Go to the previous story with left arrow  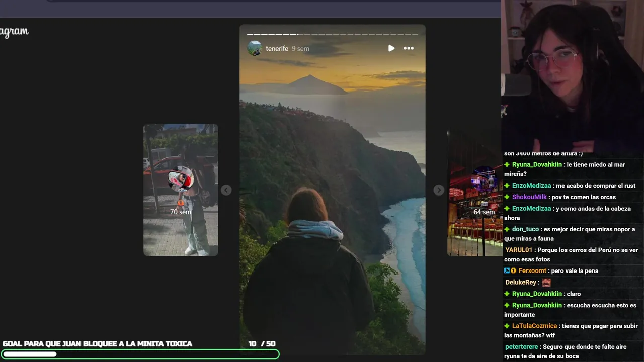226,190
